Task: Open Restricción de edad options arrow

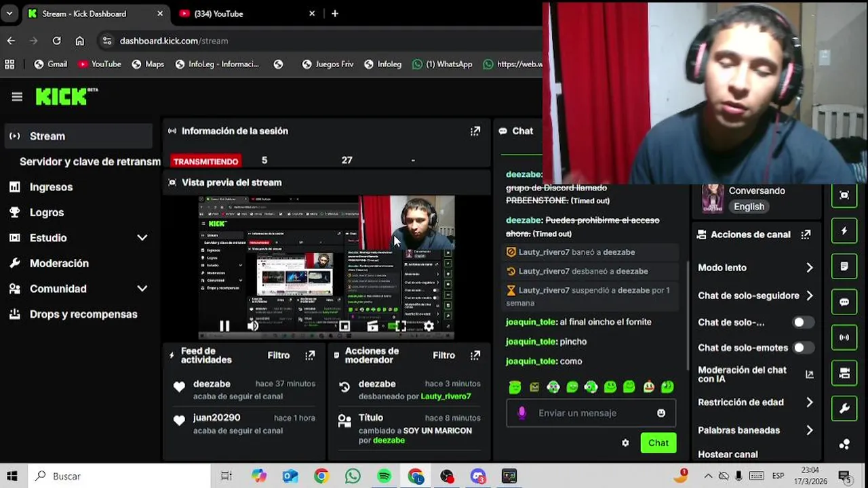Action: 809,403
